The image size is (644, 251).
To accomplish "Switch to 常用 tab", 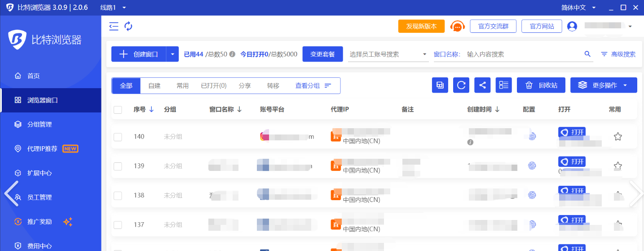I will tap(183, 85).
